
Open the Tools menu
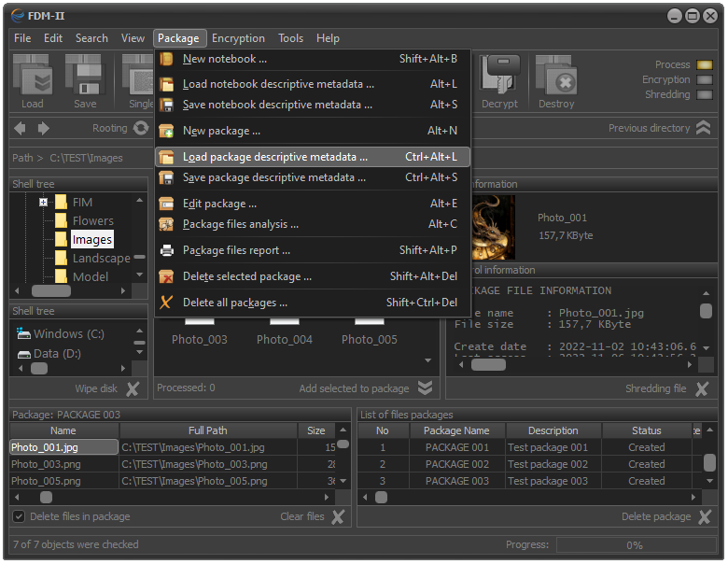290,38
